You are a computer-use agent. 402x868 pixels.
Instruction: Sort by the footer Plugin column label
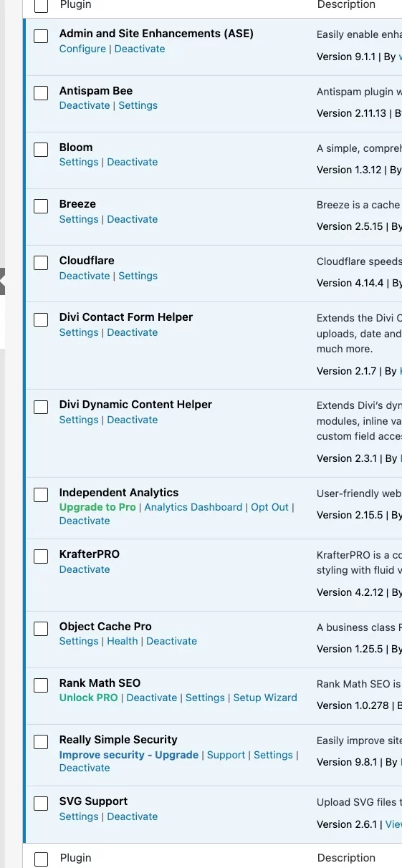click(x=75, y=858)
